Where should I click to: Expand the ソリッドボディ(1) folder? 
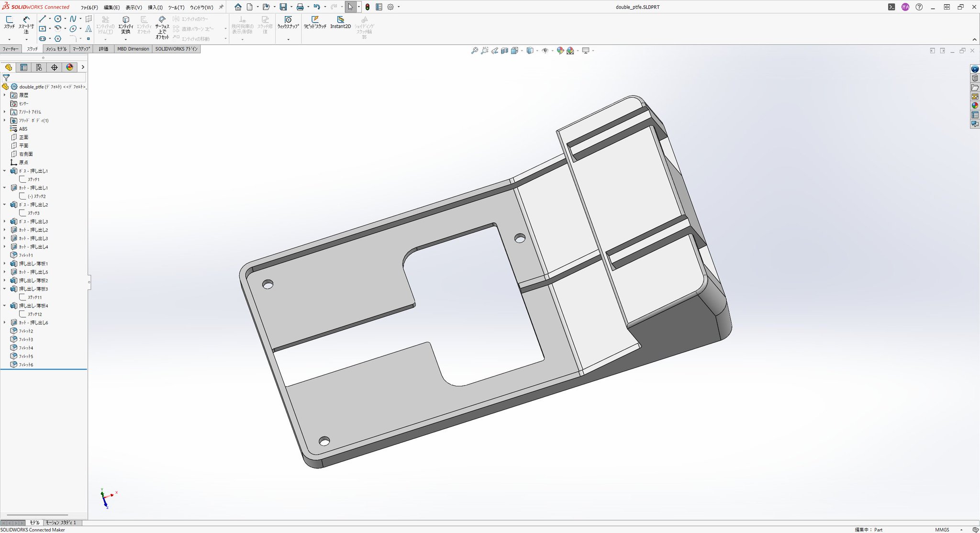tap(5, 121)
